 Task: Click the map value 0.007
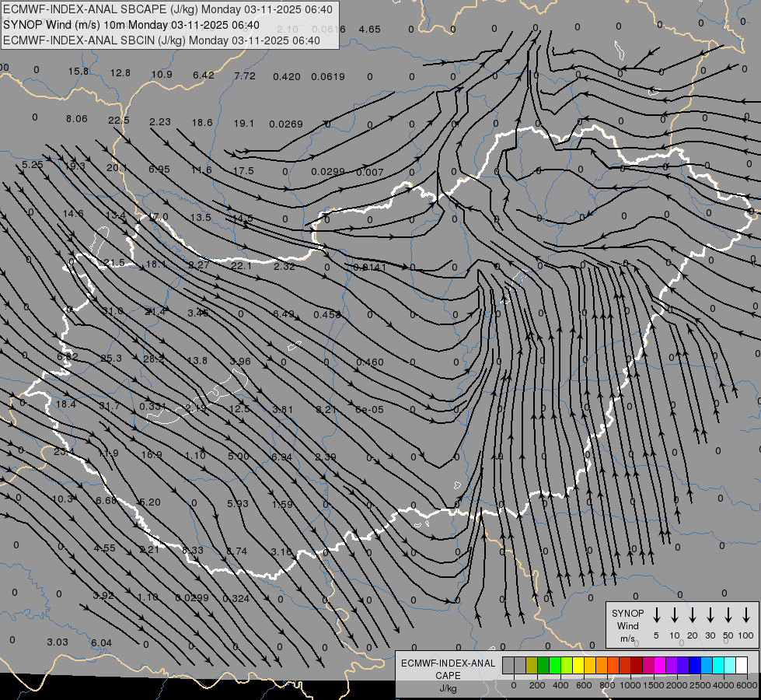[x=370, y=173]
